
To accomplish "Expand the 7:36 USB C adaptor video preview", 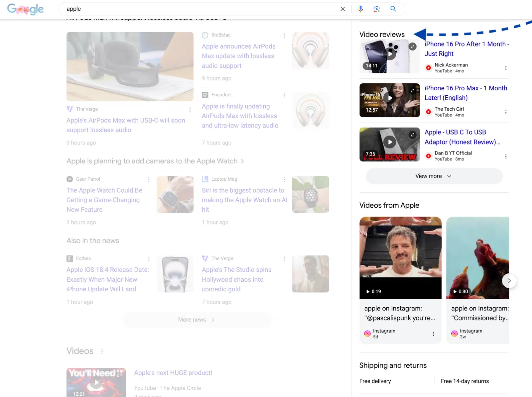I will click(x=413, y=135).
